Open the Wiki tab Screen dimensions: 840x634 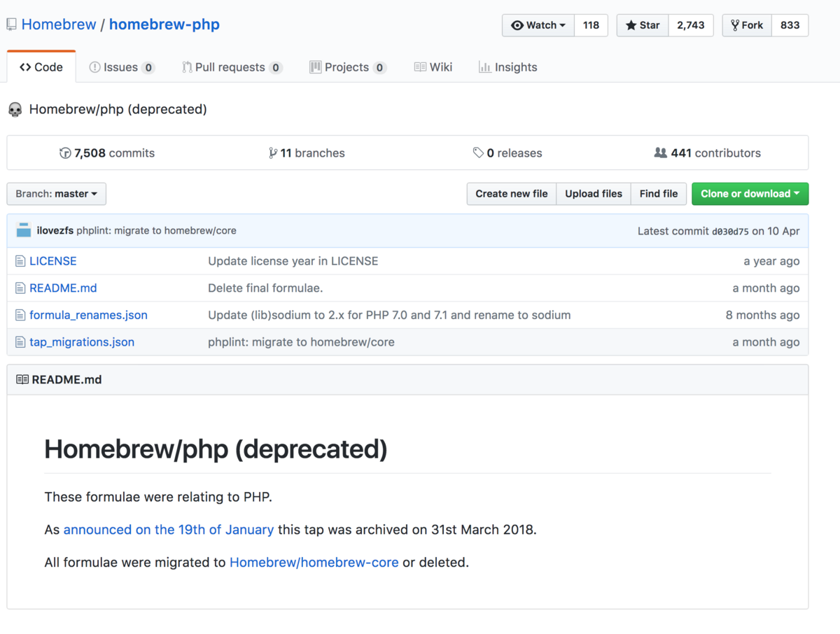point(433,67)
